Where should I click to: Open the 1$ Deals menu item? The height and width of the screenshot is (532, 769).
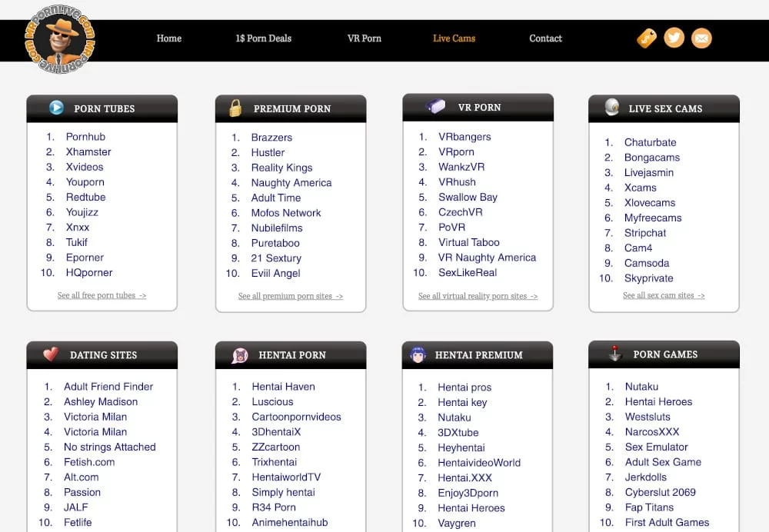click(x=263, y=38)
